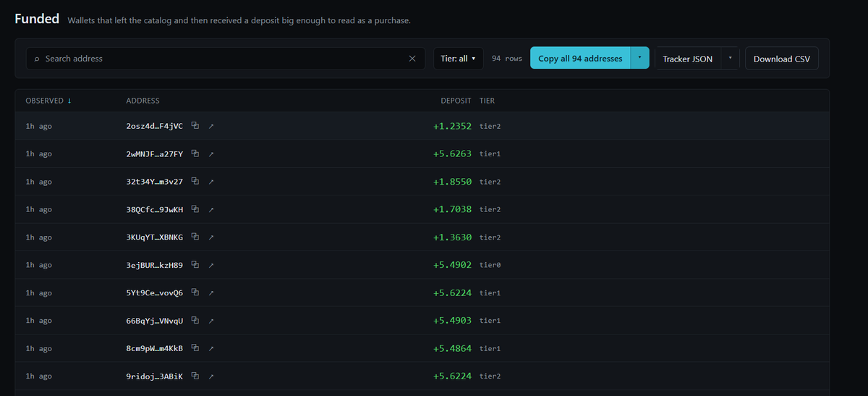Viewport: 868px width, 396px height.
Task: Select address text 3KUqYT…XBNKG
Action: point(155,237)
